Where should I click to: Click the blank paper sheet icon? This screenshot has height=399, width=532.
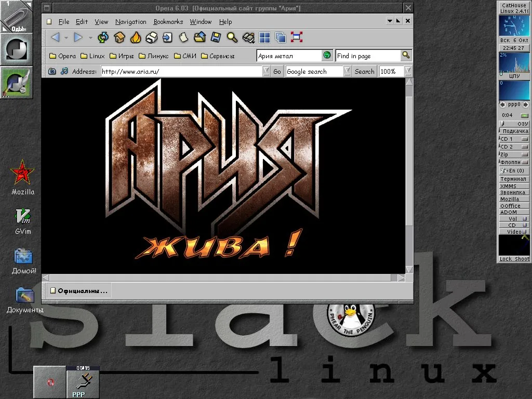[x=183, y=37]
